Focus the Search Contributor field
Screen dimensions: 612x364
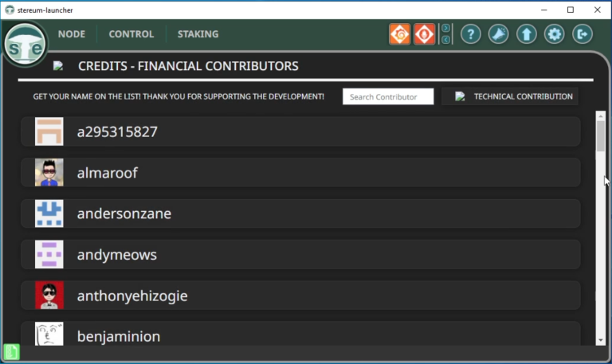[388, 96]
